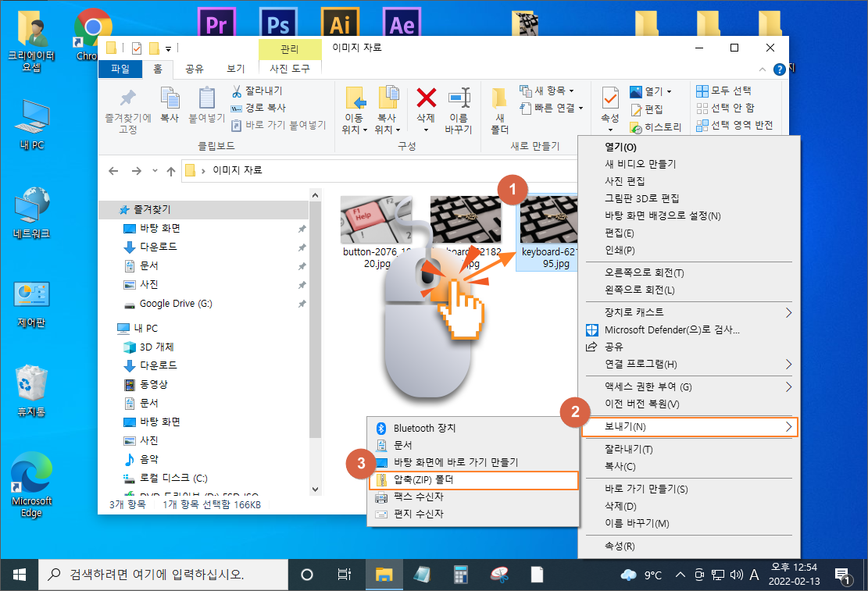Expand Quick Access Toolbar customize arrow
The width and height of the screenshot is (868, 591).
[x=168, y=48]
